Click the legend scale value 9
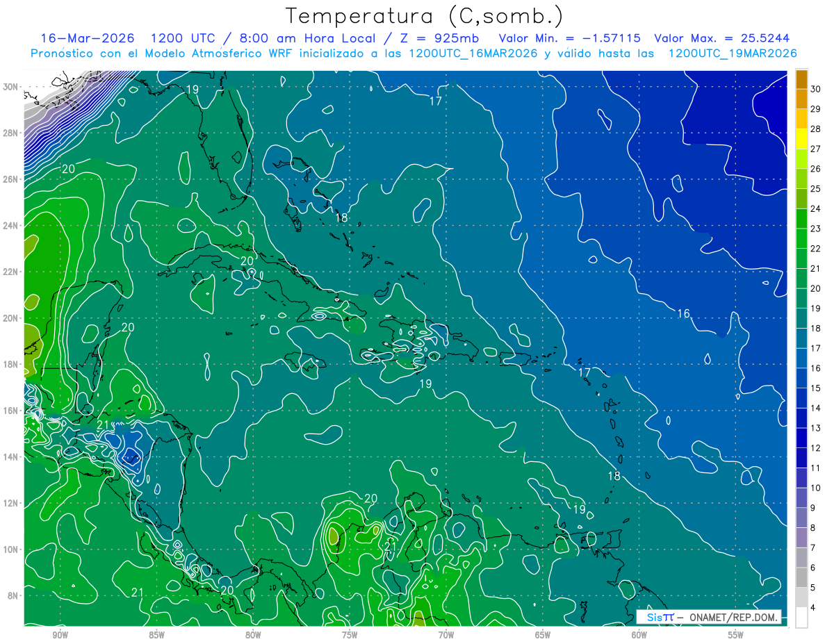 [813, 508]
